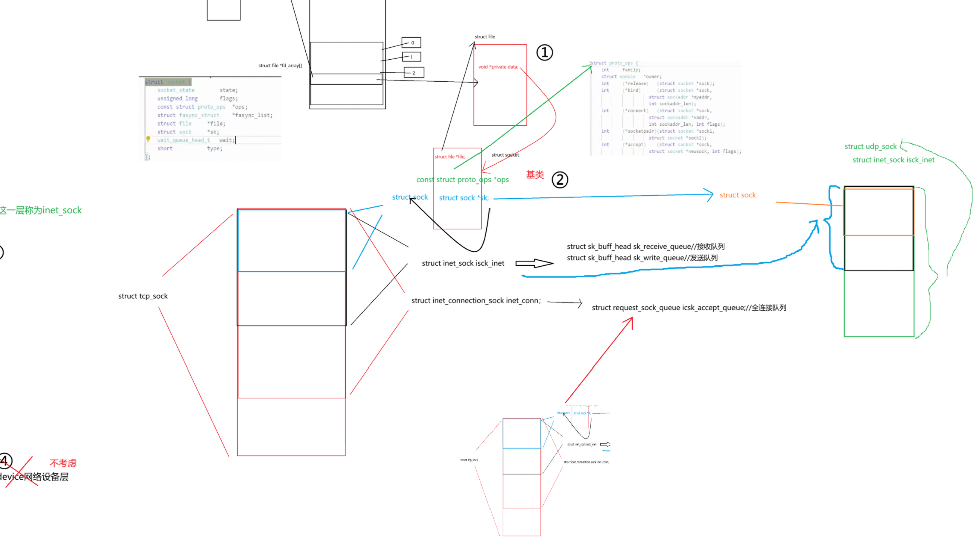Screen dimensions: 980x552
Task: Click the struct proto_ops code screenshot
Action: pyautogui.click(x=665, y=108)
